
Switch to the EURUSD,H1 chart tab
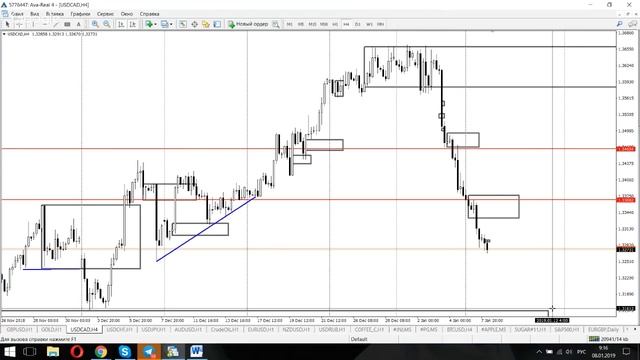[x=261, y=329]
